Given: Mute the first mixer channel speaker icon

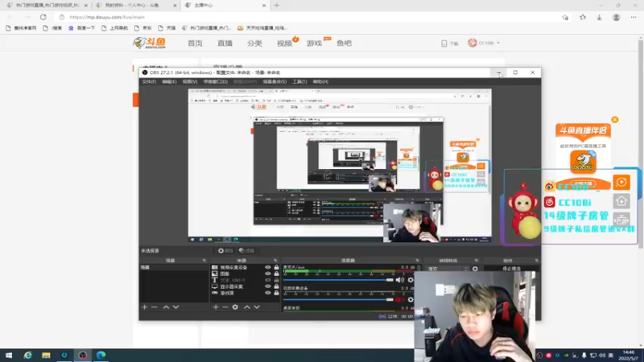Looking at the screenshot, I should click(x=399, y=280).
